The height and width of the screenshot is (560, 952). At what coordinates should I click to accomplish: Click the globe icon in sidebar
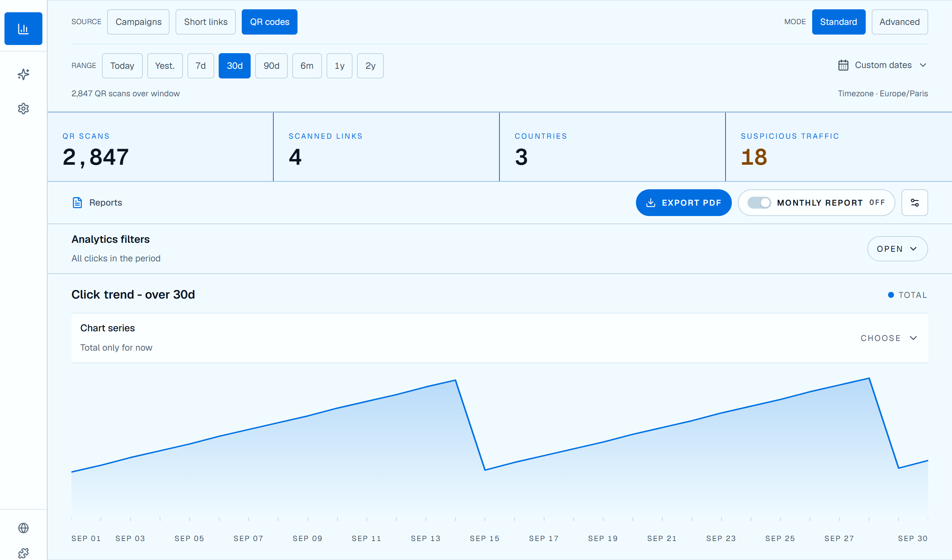pos(23,528)
